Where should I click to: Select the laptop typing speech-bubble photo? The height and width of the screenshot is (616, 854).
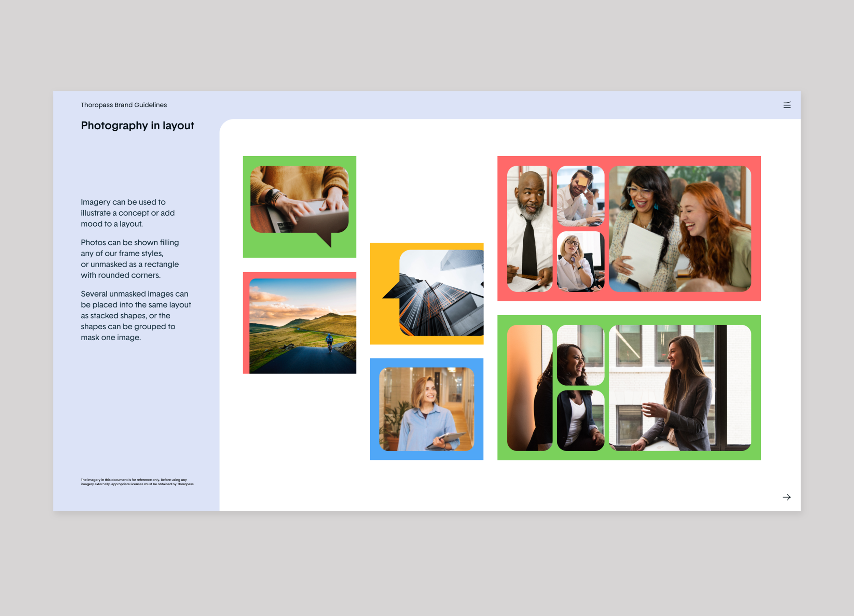[299, 199]
